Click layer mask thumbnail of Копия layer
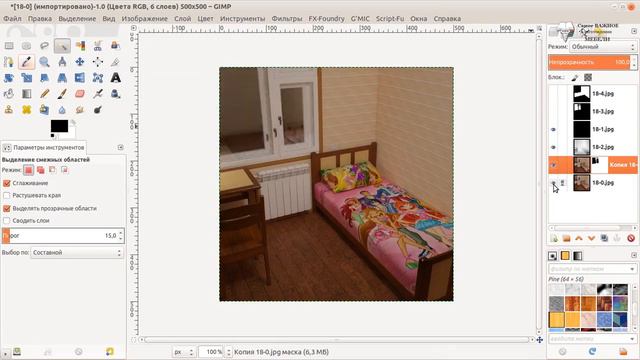Screen dimensions: 640x360 pyautogui.click(x=600, y=165)
